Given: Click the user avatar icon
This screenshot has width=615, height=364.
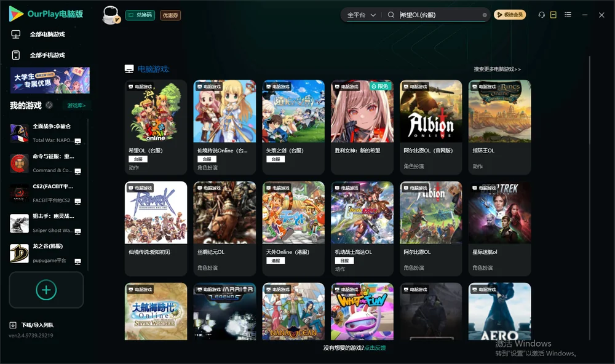Looking at the screenshot, I should [x=111, y=15].
